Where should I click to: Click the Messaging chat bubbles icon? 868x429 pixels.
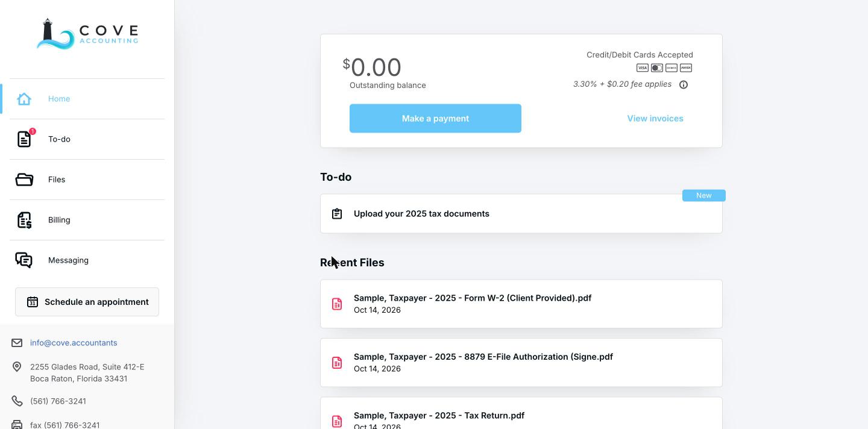click(x=24, y=260)
